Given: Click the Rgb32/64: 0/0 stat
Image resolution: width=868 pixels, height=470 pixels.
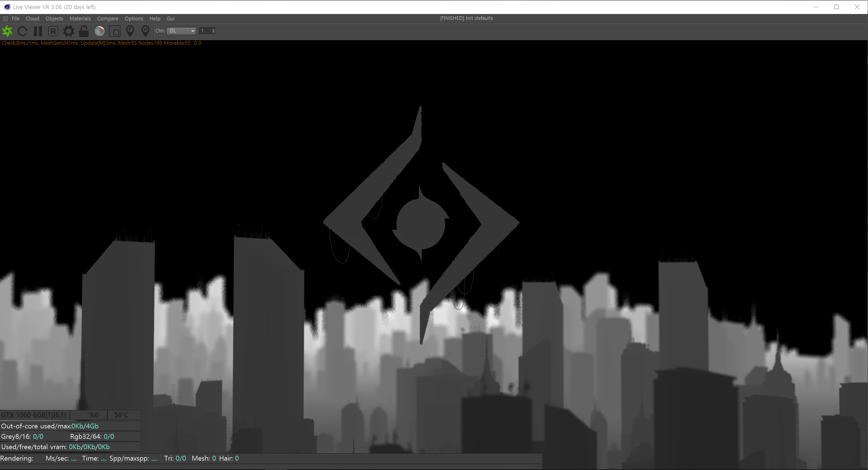Looking at the screenshot, I should click(x=92, y=437).
